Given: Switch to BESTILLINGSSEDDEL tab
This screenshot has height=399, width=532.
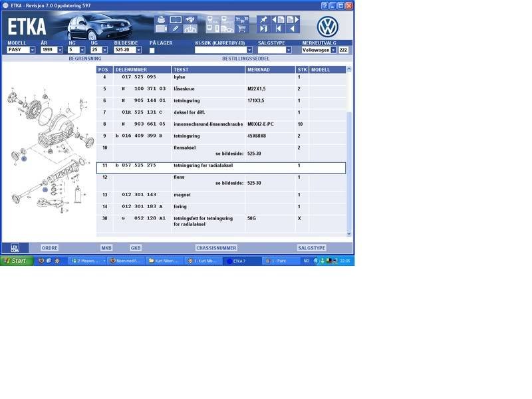Looking at the screenshot, I should pos(245,59).
